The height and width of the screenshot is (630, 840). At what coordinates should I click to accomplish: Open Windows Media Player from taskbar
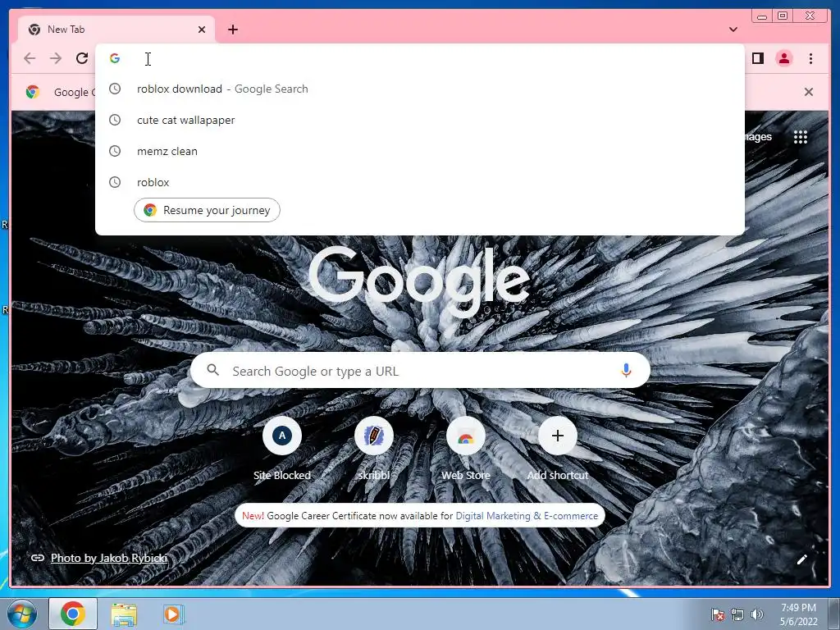click(x=172, y=614)
